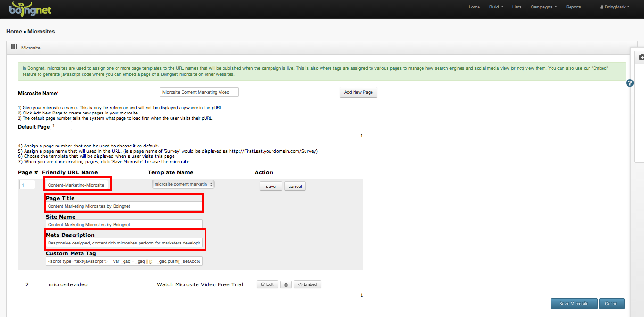Open Watch Microsite Video Free Trial link
644x317 pixels.
pyautogui.click(x=200, y=284)
